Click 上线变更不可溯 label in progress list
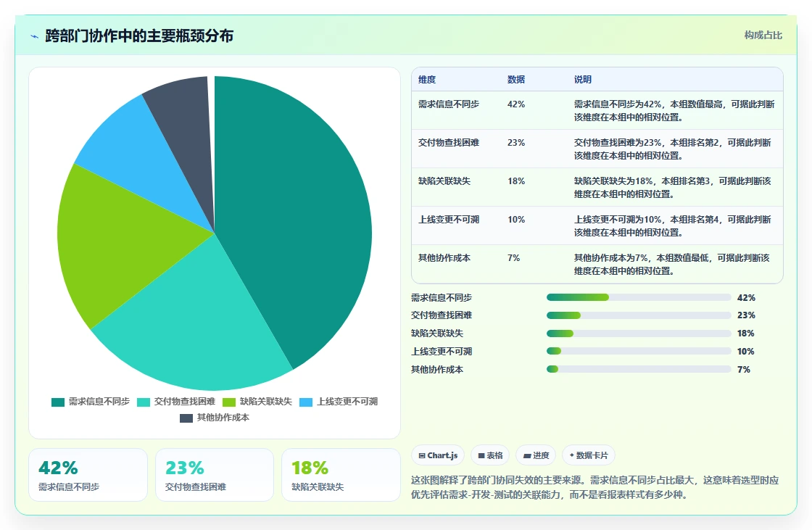 point(442,351)
